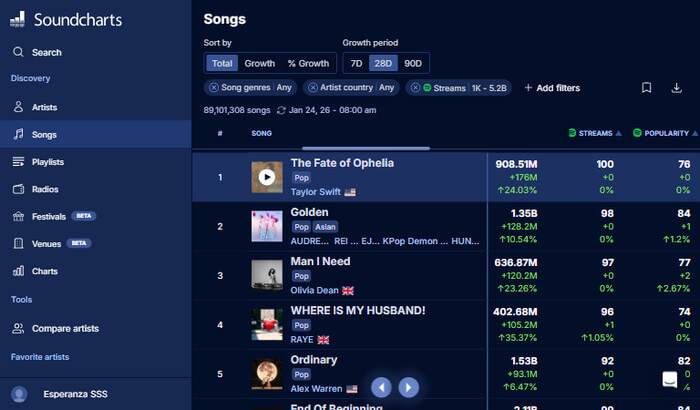Open RAYE artist link
This screenshot has width=700, height=410.
click(x=302, y=339)
